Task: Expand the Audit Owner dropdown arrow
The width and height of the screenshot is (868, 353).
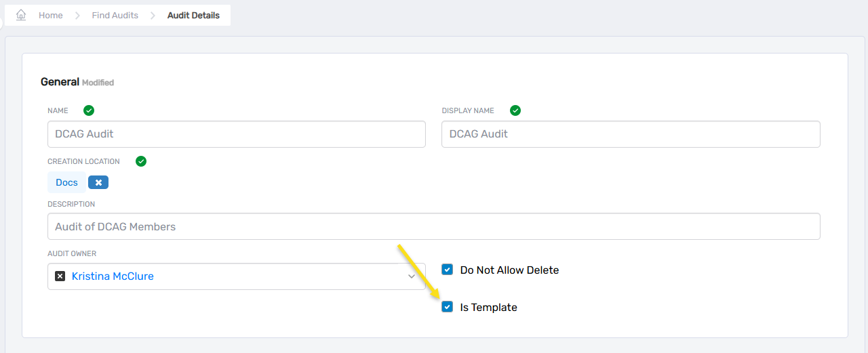Action: coord(412,276)
